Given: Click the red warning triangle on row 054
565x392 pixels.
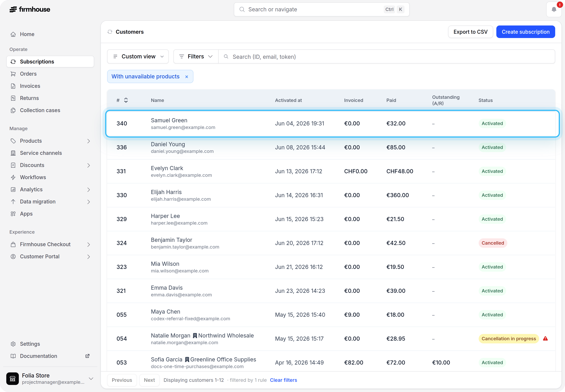Looking at the screenshot, I should (545, 338).
